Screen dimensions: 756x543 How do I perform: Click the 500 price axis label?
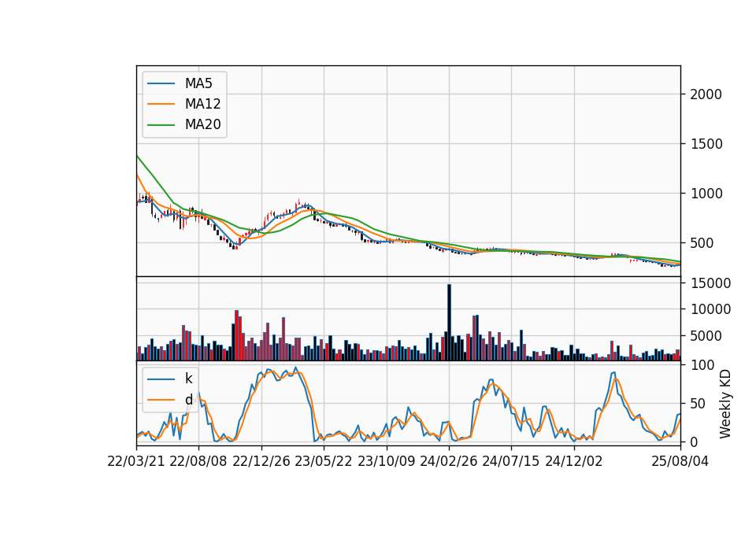point(702,243)
